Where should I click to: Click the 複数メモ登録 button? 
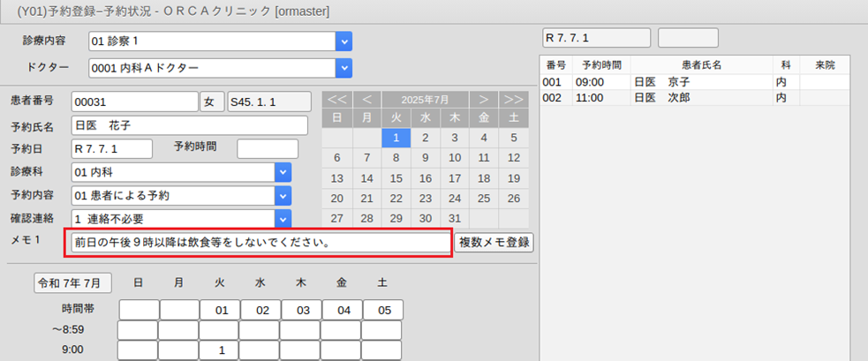point(494,242)
